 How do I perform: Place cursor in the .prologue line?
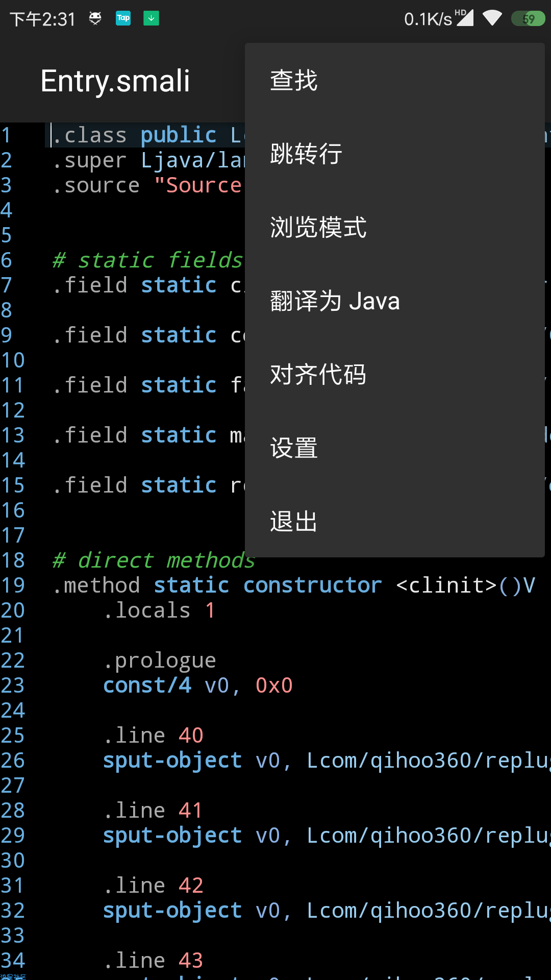160,660
